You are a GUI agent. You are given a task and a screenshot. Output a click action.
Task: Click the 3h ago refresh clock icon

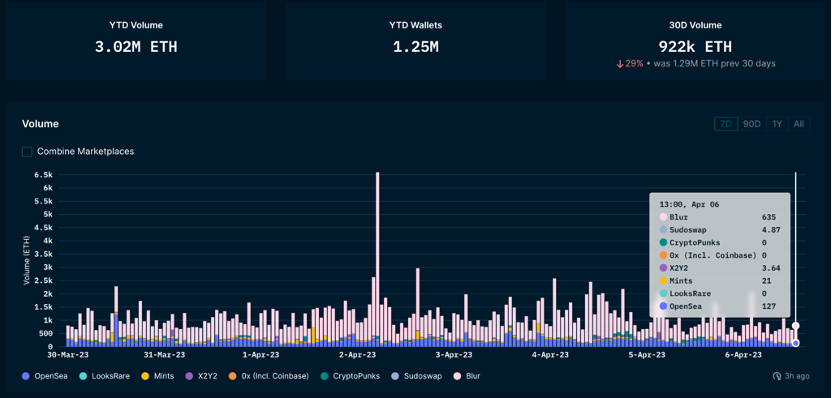(x=777, y=376)
